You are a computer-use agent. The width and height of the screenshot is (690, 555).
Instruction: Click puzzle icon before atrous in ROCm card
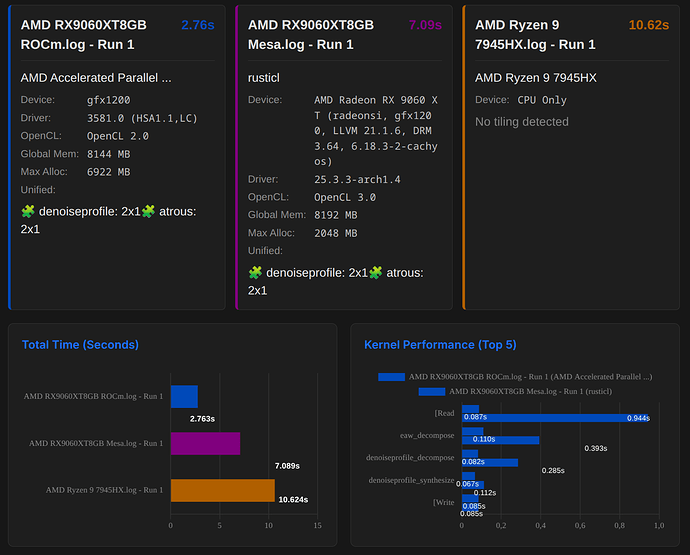pos(148,212)
